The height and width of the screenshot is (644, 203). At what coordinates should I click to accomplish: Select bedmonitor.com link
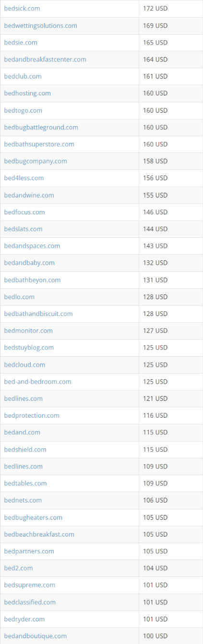click(28, 330)
